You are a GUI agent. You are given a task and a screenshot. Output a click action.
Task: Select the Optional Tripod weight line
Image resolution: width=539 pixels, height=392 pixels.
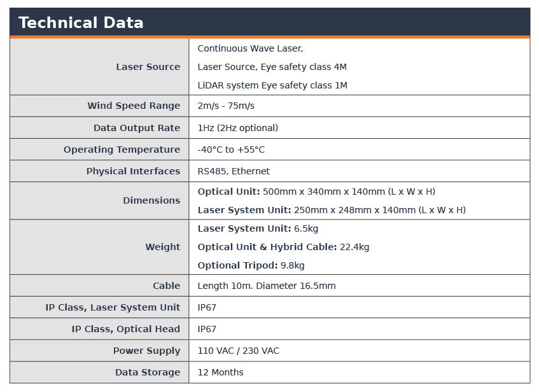coord(251,265)
